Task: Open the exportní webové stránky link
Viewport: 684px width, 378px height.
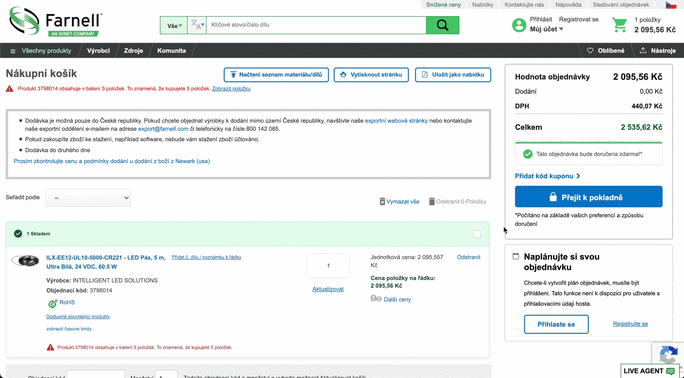Action: point(396,121)
